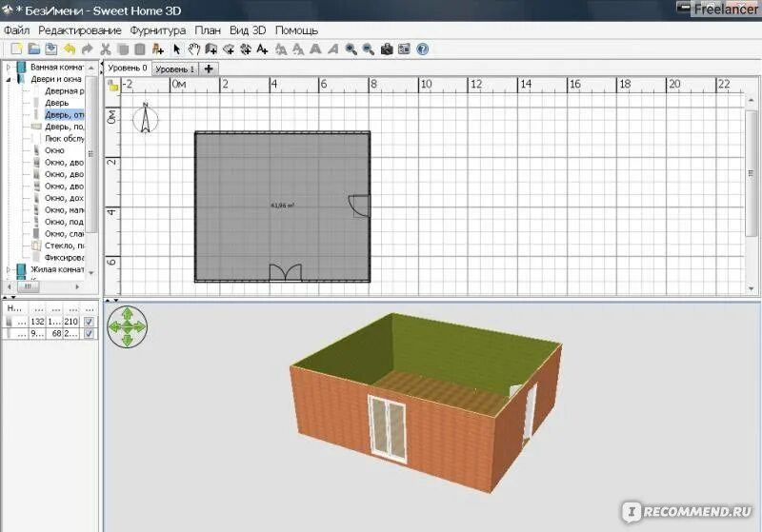Click the glass double door in 3D view
This screenshot has width=762, height=532.
388,427
